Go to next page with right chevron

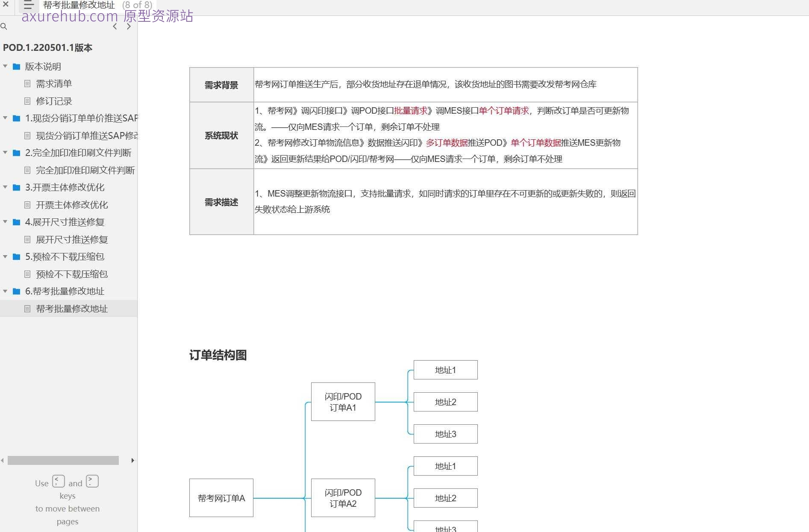point(129,26)
